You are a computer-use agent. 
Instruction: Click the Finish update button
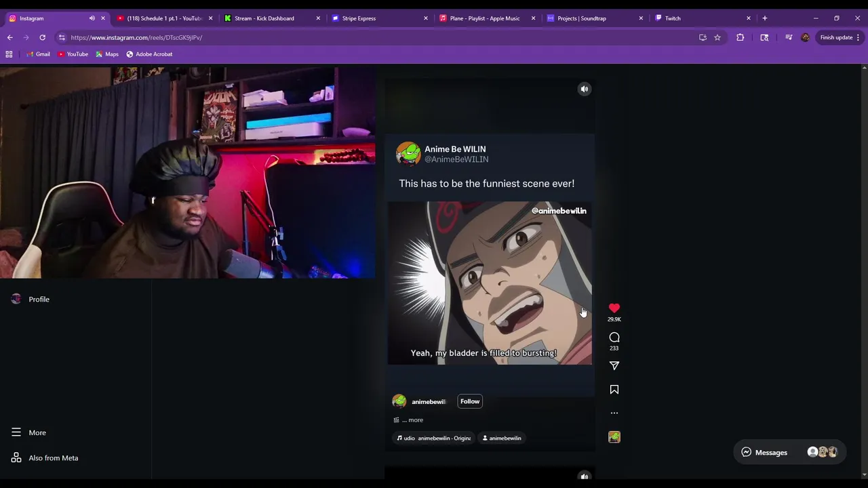pos(836,37)
